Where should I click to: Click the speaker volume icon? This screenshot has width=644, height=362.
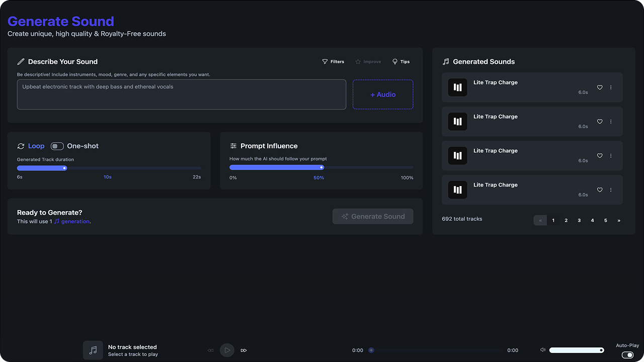(x=542, y=350)
